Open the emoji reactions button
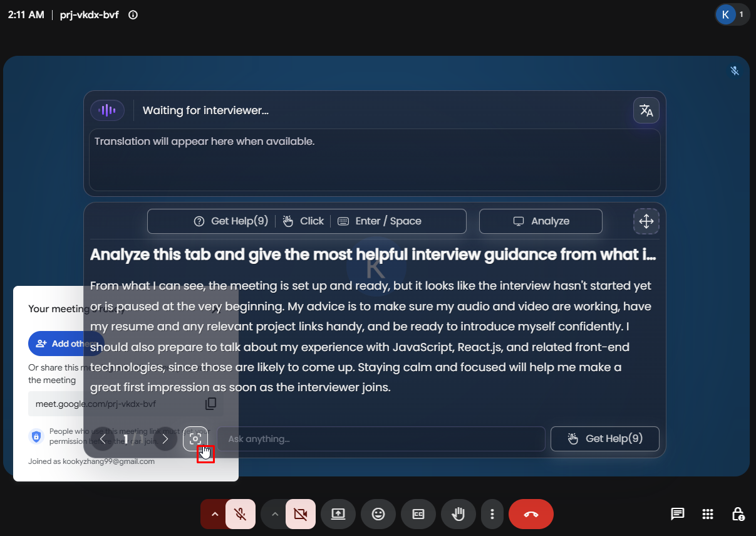This screenshot has height=536, width=756. [378, 515]
